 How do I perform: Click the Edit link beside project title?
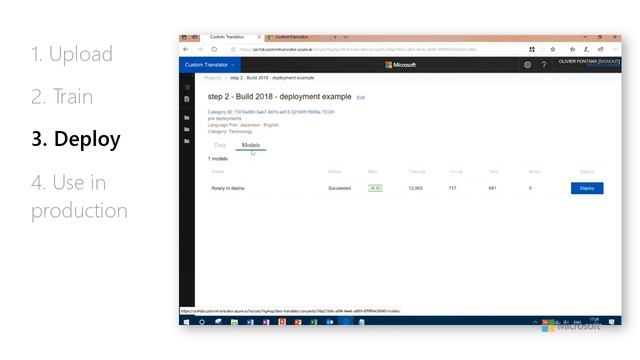[x=361, y=98]
